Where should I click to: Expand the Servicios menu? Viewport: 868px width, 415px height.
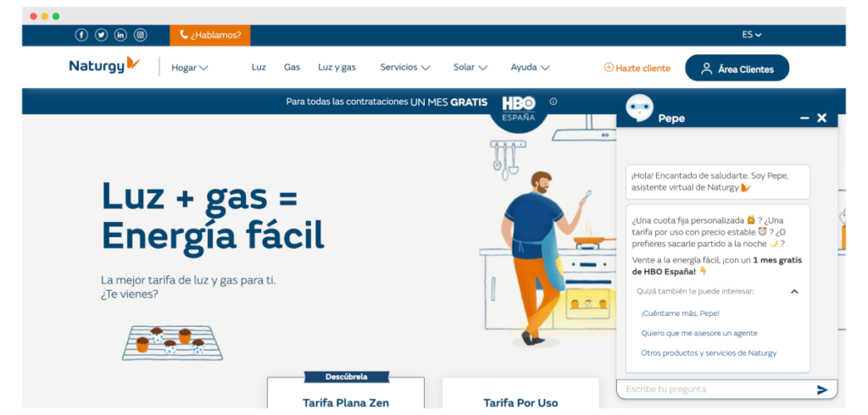click(404, 67)
